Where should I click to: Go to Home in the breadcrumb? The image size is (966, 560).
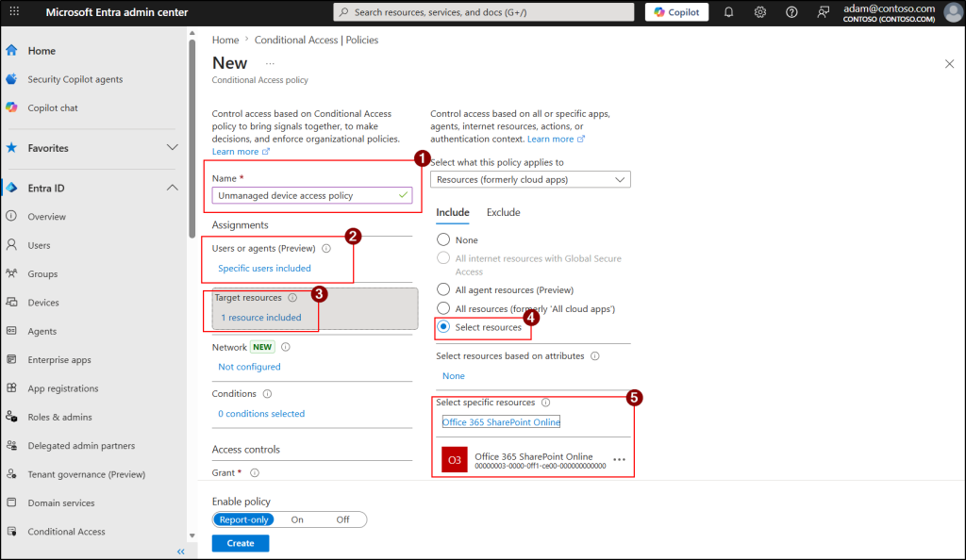(225, 40)
